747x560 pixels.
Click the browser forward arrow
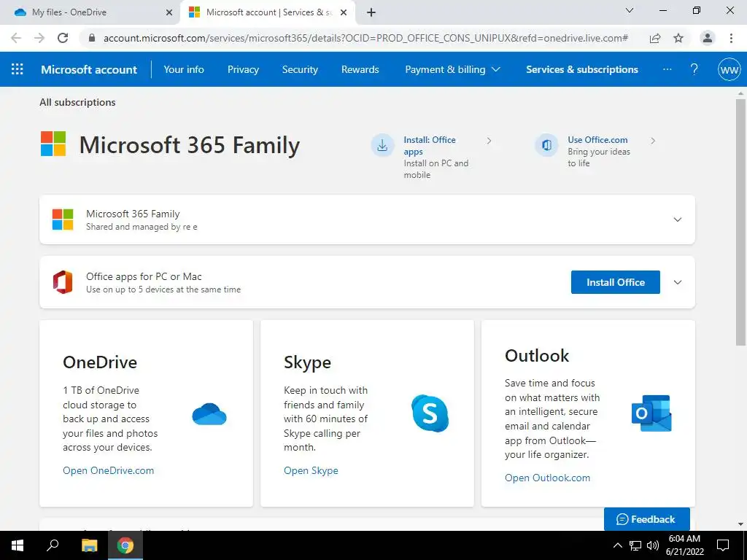coord(39,38)
